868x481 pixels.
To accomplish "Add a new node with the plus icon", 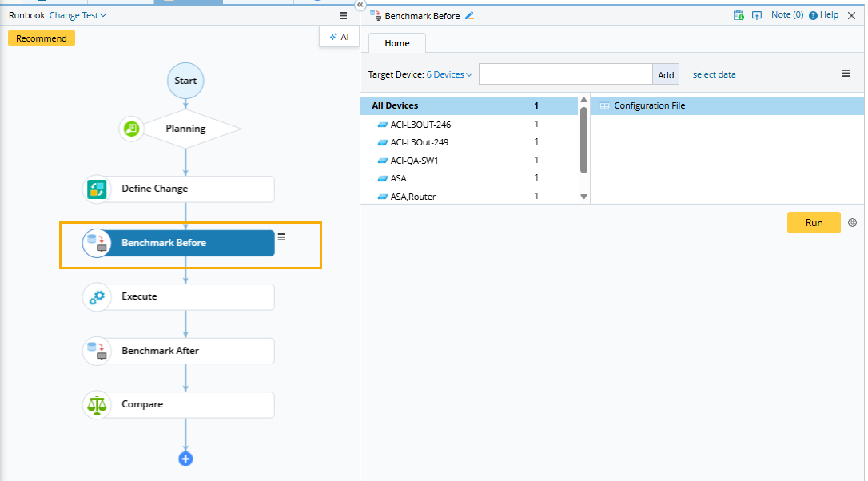I will click(x=185, y=459).
